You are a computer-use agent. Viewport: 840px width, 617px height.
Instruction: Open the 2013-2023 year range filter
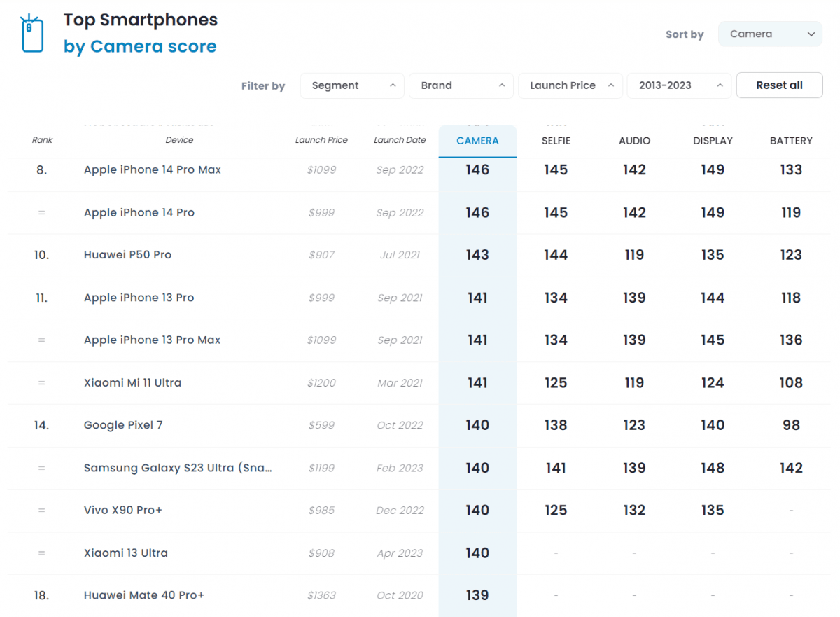click(x=680, y=85)
